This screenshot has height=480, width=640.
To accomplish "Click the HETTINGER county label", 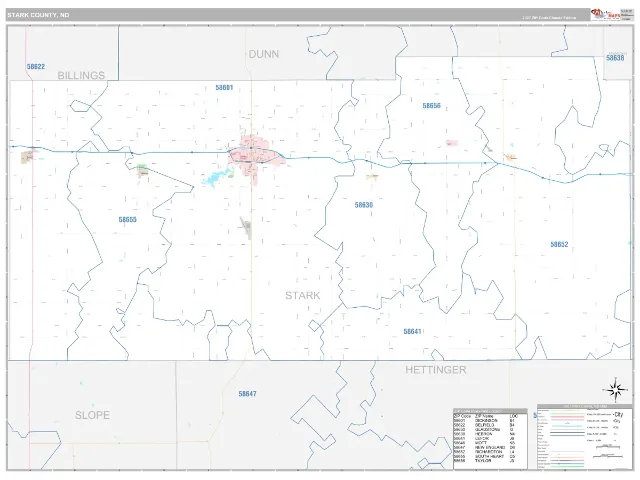I will coord(436,370).
